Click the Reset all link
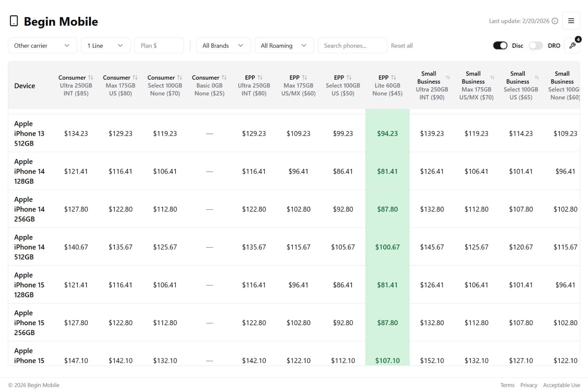Image resolution: width=588 pixels, height=392 pixels. [402, 45]
